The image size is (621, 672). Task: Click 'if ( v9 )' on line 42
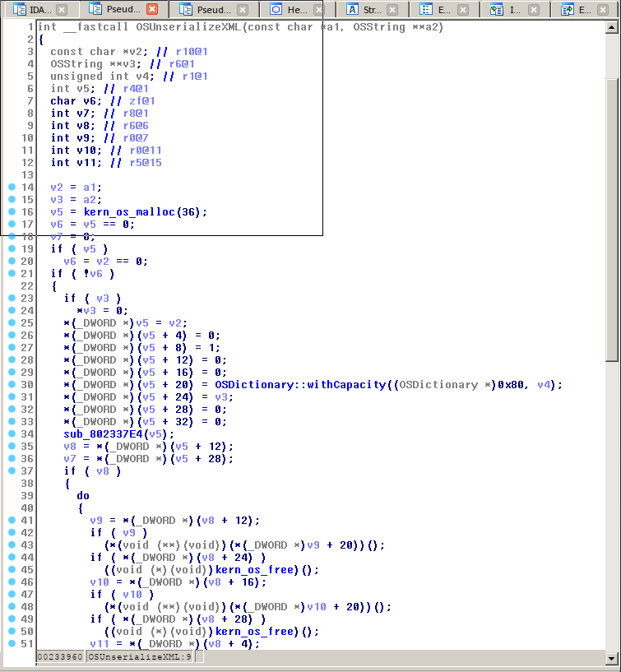[x=118, y=533]
